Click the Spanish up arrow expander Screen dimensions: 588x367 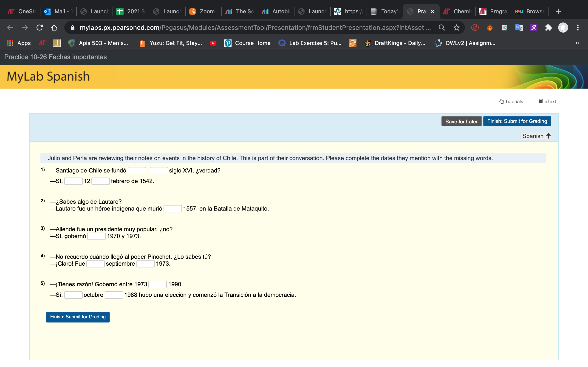tap(548, 136)
